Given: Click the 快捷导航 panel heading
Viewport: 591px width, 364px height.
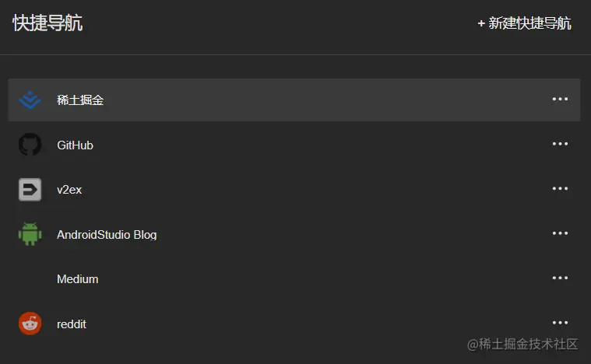Looking at the screenshot, I should (47, 23).
